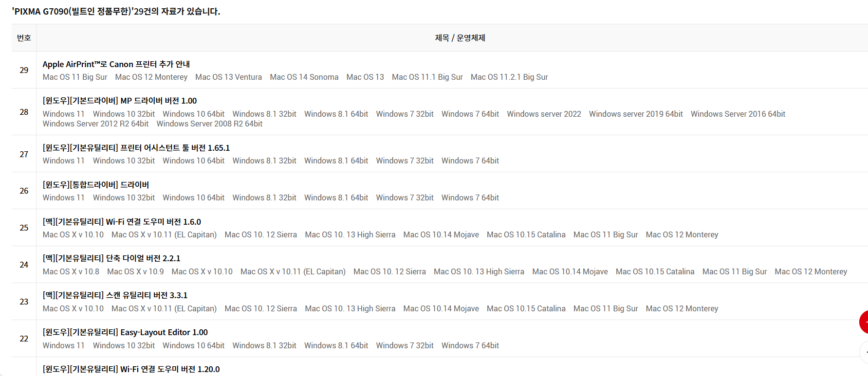Open the Windows integrated driver entry in row 26
Viewport: 868px width, 376px height.
click(96, 185)
